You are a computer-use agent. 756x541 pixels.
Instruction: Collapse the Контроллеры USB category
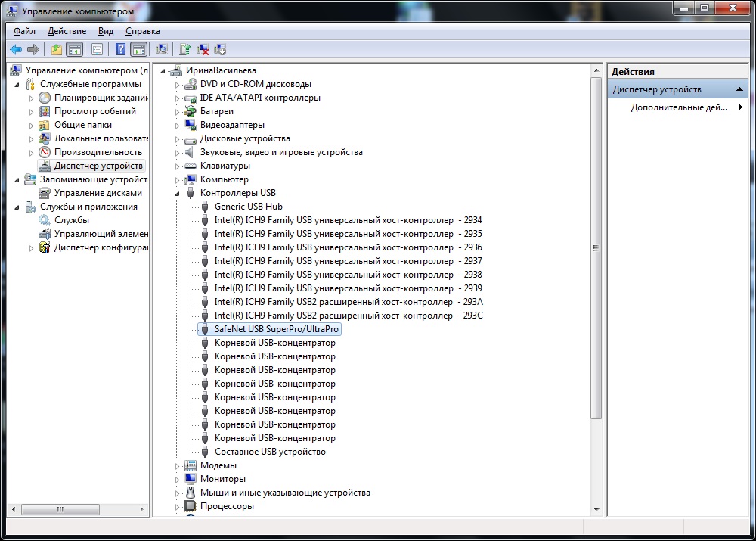(x=178, y=194)
